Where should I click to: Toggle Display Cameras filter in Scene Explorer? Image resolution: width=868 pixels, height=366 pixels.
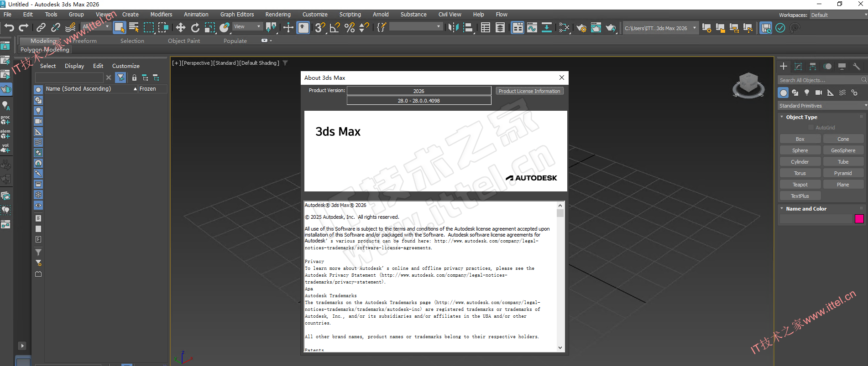(x=38, y=121)
